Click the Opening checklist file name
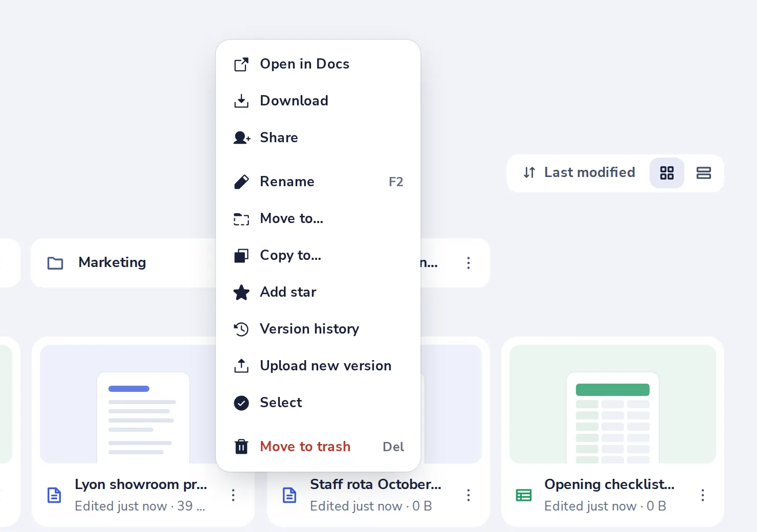Image resolution: width=757 pixels, height=532 pixels. 609,484
